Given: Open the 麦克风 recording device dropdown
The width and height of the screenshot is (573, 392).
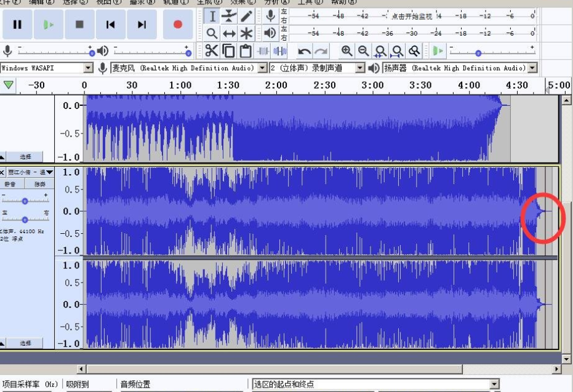Looking at the screenshot, I should 262,68.
